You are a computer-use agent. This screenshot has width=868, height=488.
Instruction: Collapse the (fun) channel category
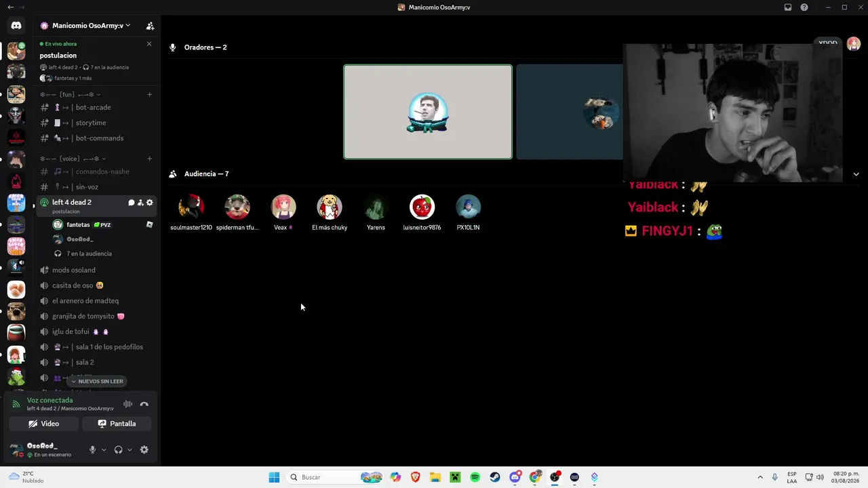point(71,94)
